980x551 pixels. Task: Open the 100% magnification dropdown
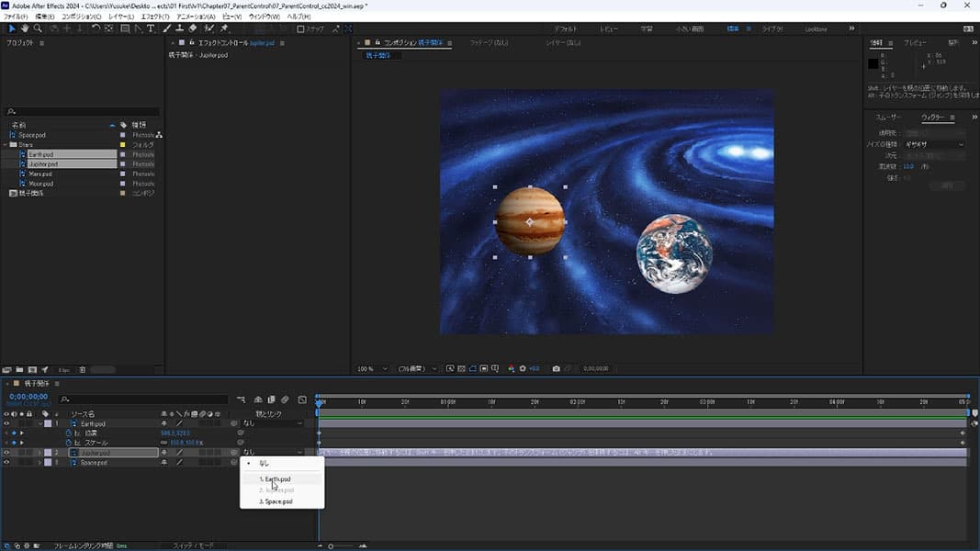pos(372,368)
